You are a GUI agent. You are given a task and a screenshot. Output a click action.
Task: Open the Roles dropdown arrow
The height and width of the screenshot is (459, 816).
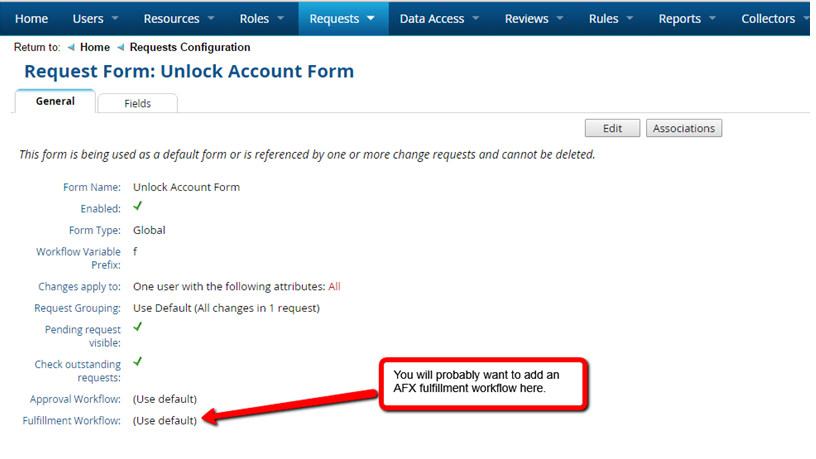coord(279,19)
